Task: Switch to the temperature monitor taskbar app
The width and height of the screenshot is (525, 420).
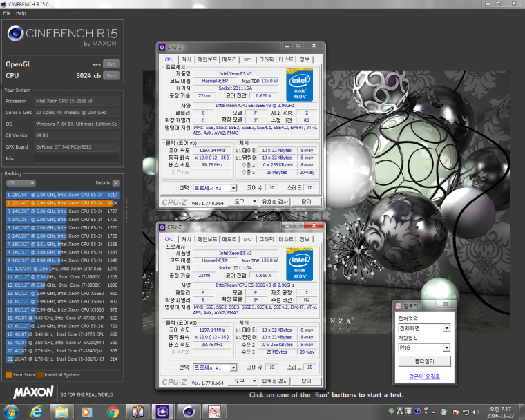Action: pos(138,412)
